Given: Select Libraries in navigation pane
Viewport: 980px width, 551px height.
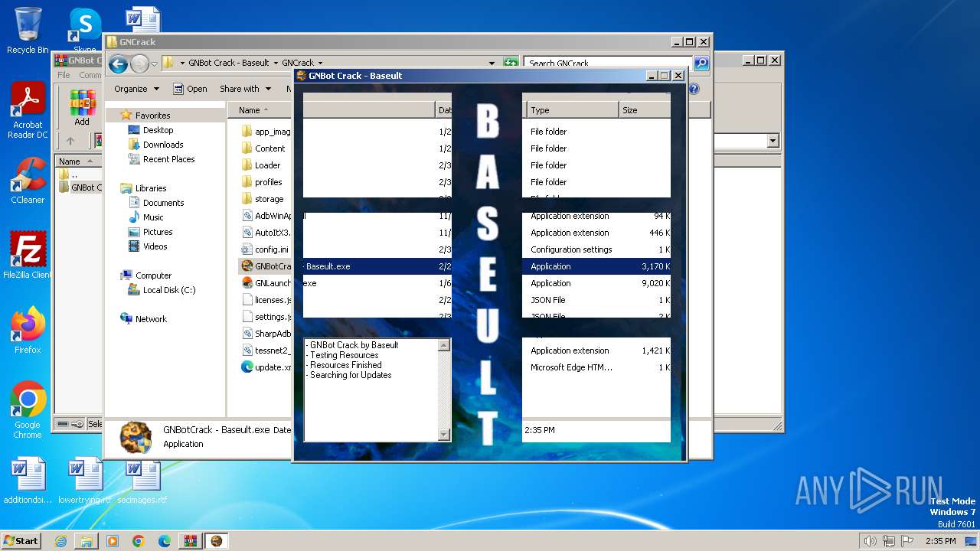Looking at the screenshot, I should (x=150, y=188).
